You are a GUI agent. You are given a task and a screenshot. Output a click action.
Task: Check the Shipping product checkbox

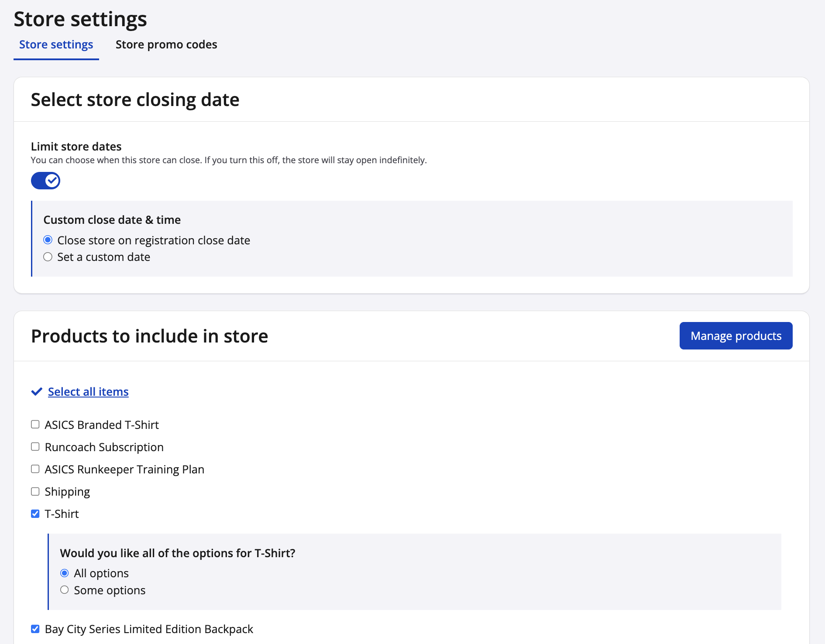[x=35, y=492]
